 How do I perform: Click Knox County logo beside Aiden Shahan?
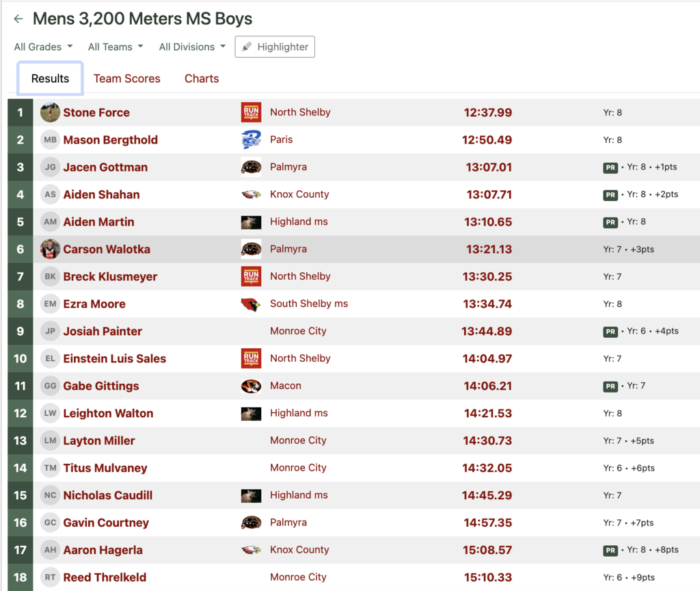pos(251,195)
